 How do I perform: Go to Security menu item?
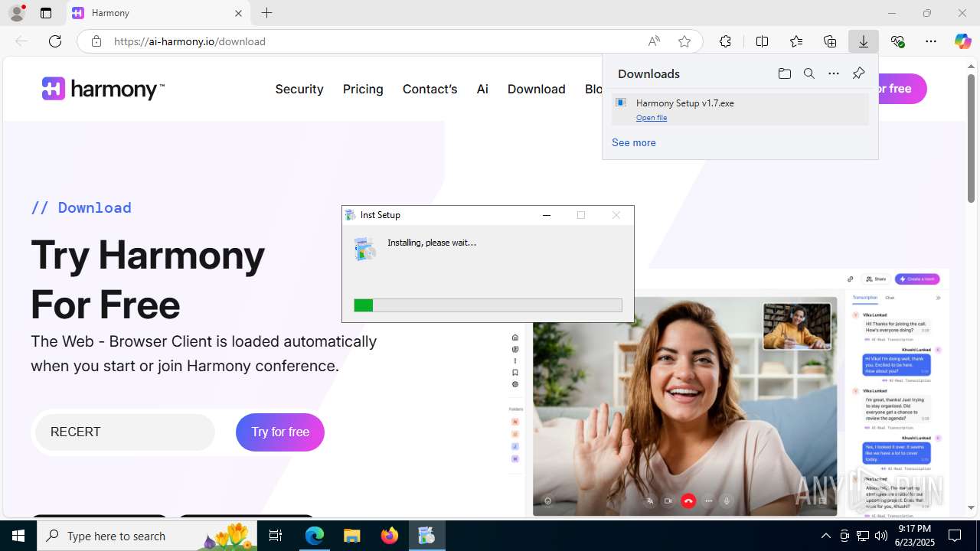299,89
